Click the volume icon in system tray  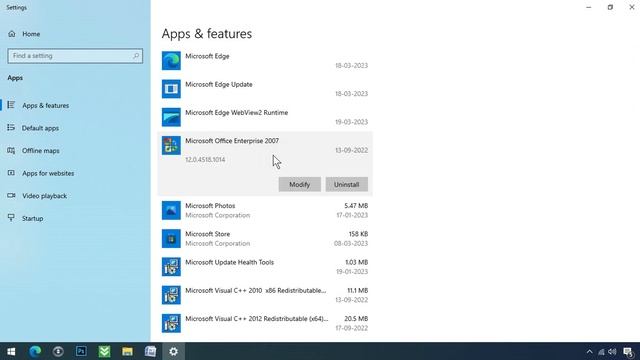click(x=612, y=351)
